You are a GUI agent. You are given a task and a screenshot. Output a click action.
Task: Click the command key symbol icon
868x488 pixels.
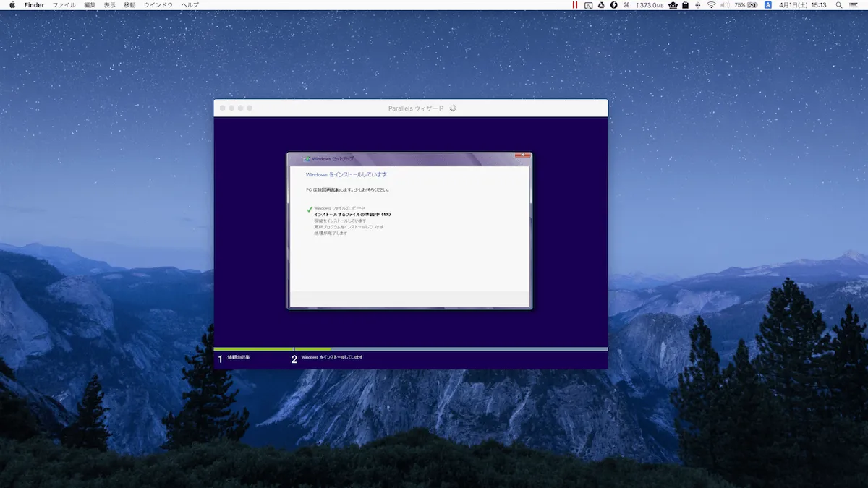626,5
